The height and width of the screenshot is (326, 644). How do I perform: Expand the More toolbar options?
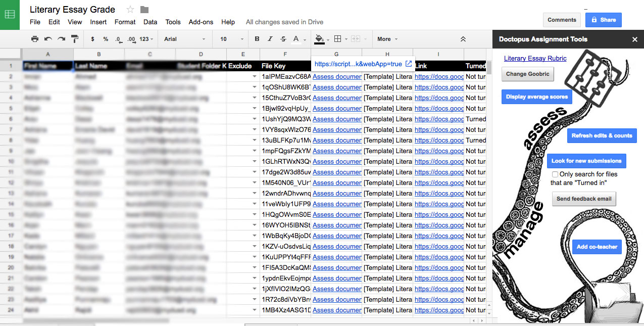387,39
